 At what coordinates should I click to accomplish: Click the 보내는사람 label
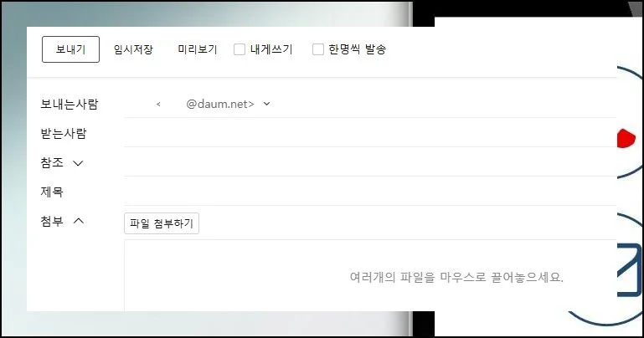tap(70, 104)
